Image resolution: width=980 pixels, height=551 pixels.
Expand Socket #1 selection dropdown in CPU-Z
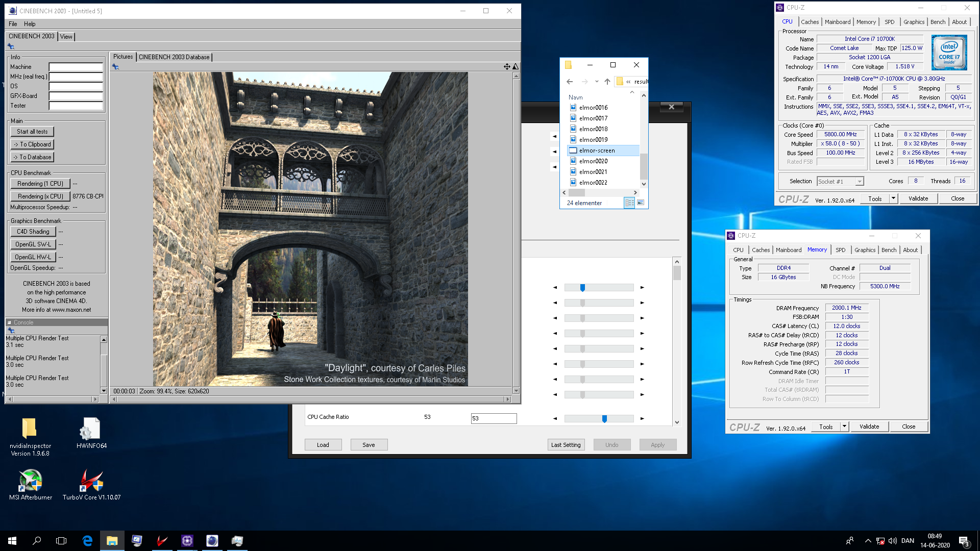point(860,182)
